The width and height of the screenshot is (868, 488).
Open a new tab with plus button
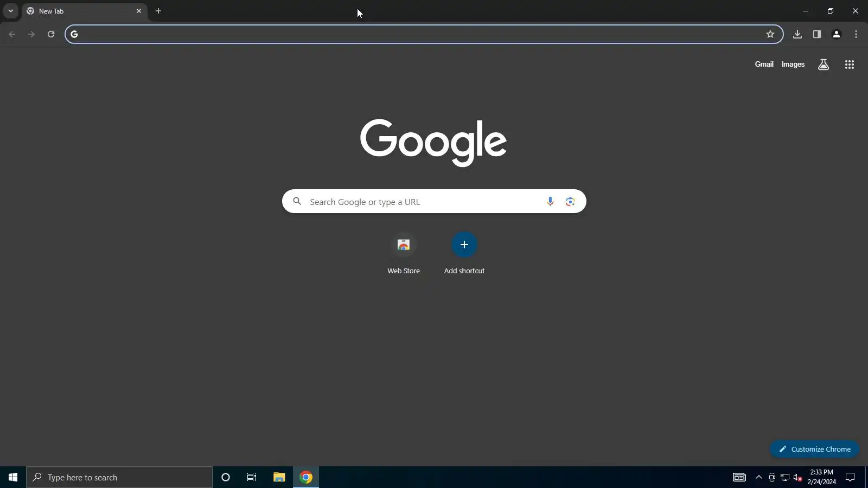(x=158, y=11)
